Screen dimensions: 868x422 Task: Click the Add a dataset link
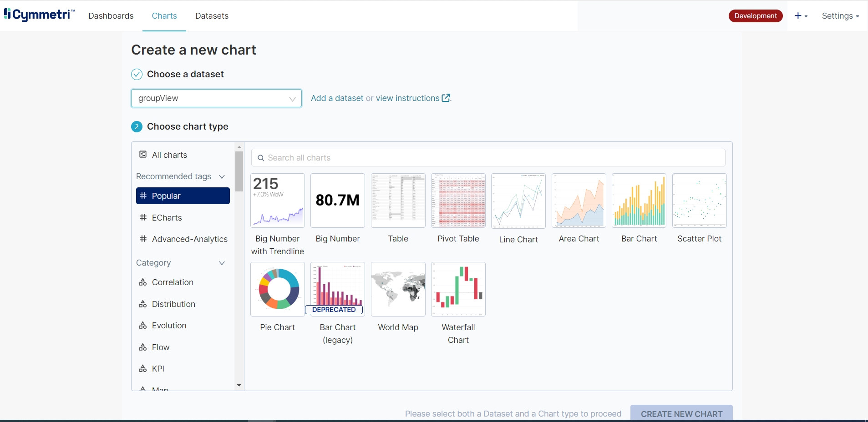[337, 98]
